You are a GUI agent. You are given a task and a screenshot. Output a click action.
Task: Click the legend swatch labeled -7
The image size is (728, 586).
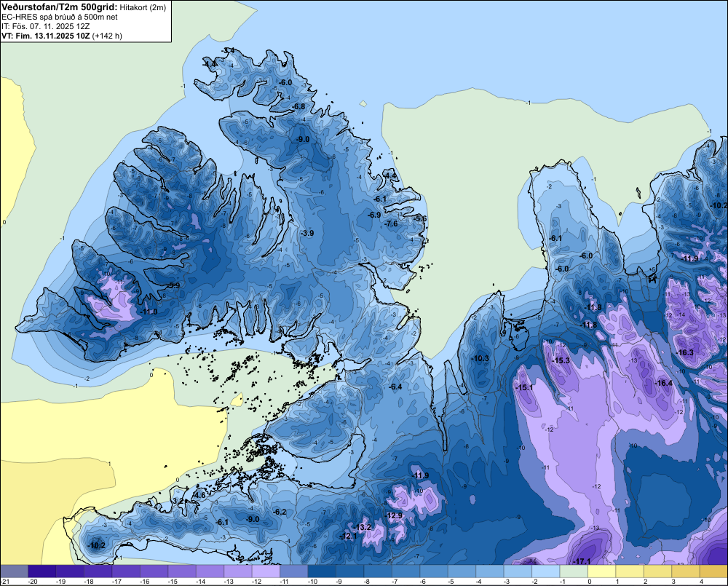(x=405, y=571)
